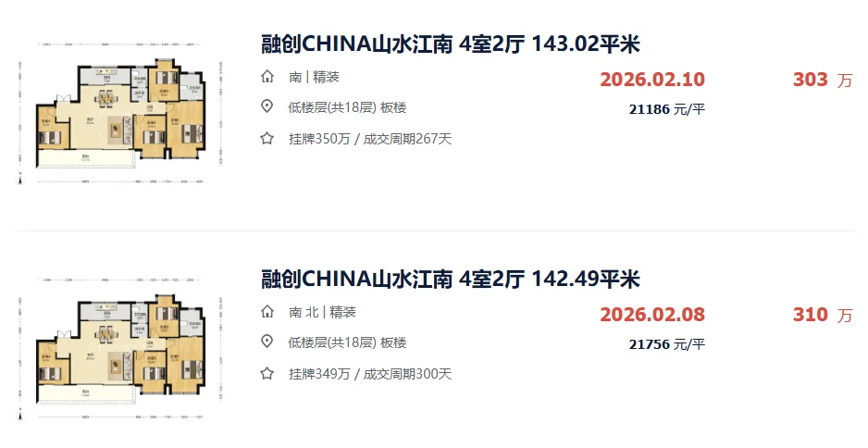This screenshot has width=868, height=448.
Task: Click the first listing's floor plan thumbnail
Action: [x=120, y=113]
